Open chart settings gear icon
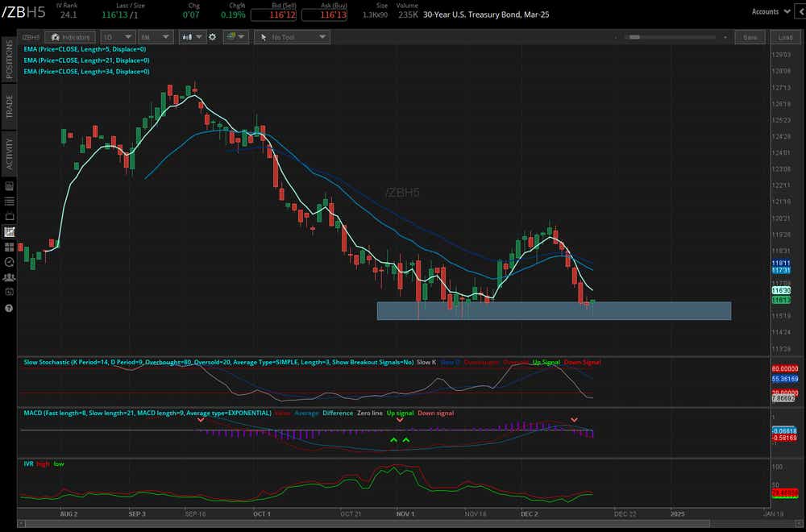The image size is (806, 532). tap(212, 37)
